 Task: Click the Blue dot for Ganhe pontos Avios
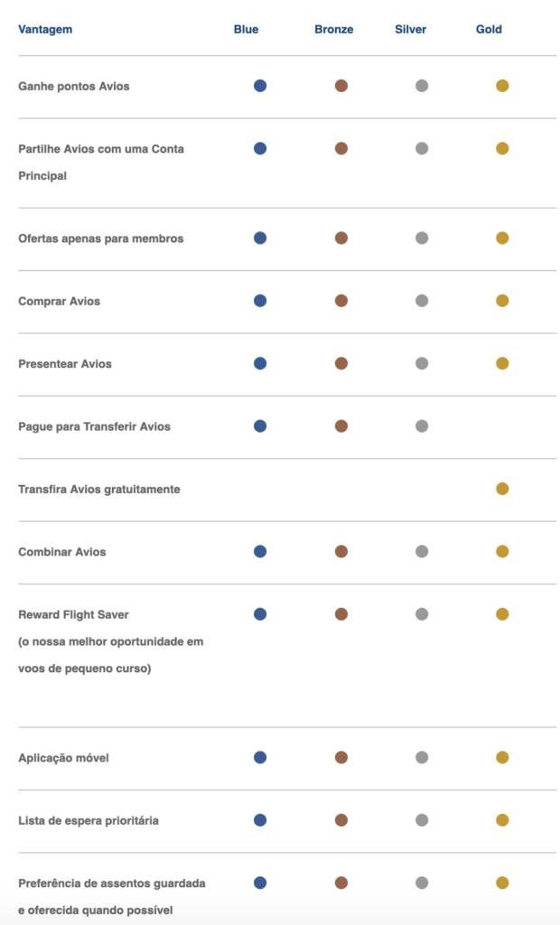[x=260, y=86]
